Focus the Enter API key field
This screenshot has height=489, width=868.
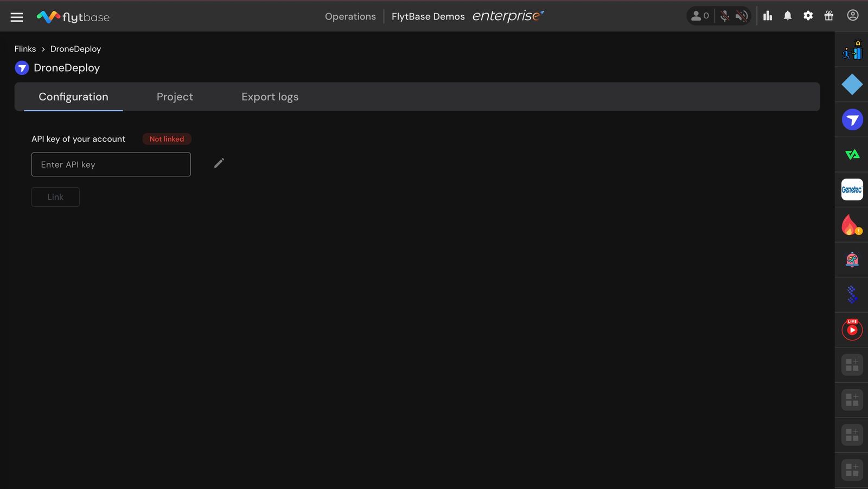111,164
